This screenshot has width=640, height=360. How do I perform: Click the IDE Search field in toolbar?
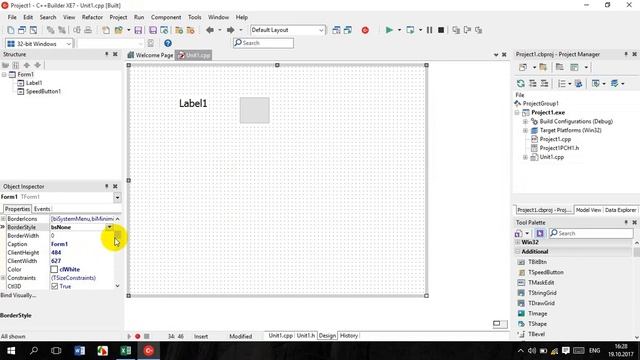coord(263,43)
